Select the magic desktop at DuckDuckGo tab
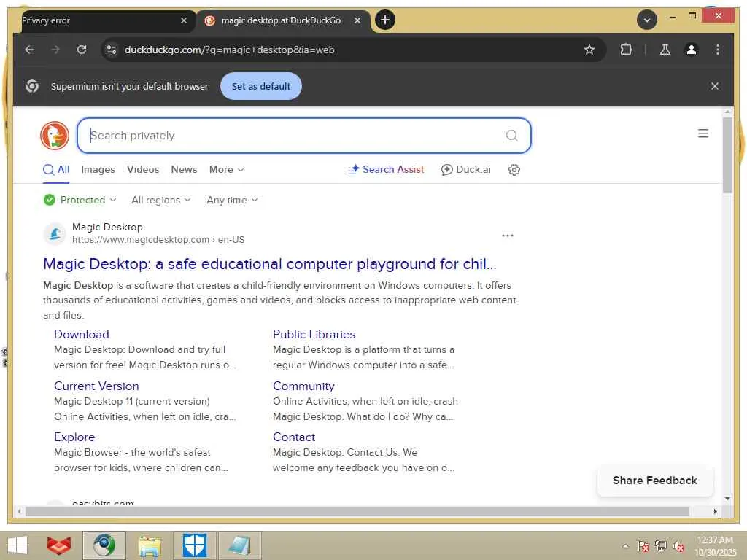The width and height of the screenshot is (747, 560). 281,20
